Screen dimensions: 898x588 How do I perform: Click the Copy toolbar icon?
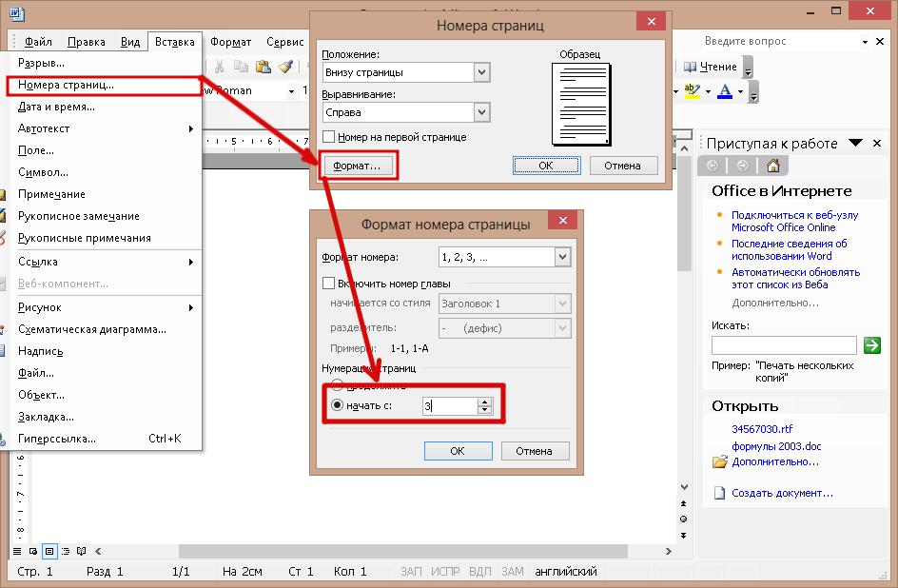(241, 67)
